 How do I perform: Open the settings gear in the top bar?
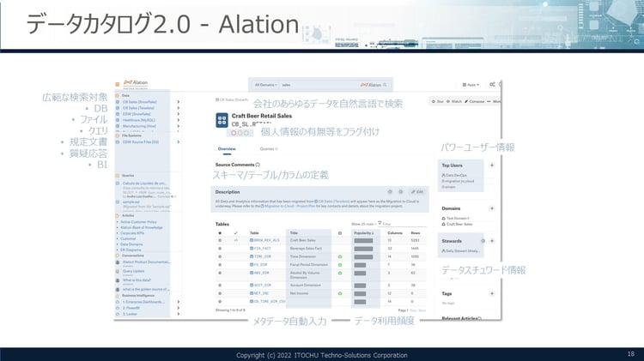pos(491,85)
